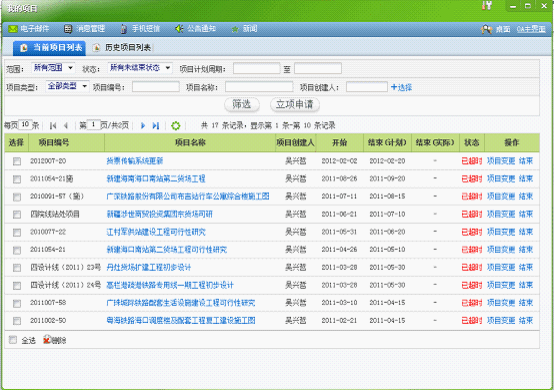The width and height of the screenshot is (554, 390).
Task: Check the box for 四设计线(2011)23号
Action: [x=17, y=268]
